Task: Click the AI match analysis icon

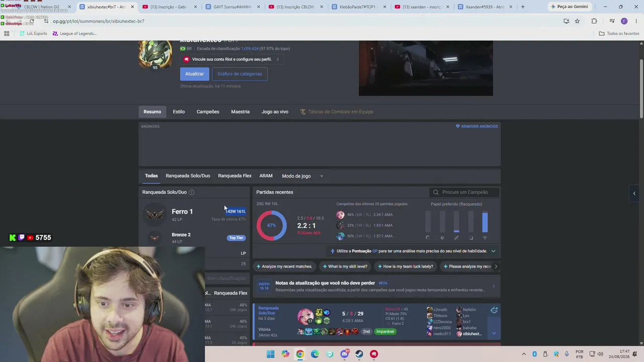Action: click(x=494, y=310)
